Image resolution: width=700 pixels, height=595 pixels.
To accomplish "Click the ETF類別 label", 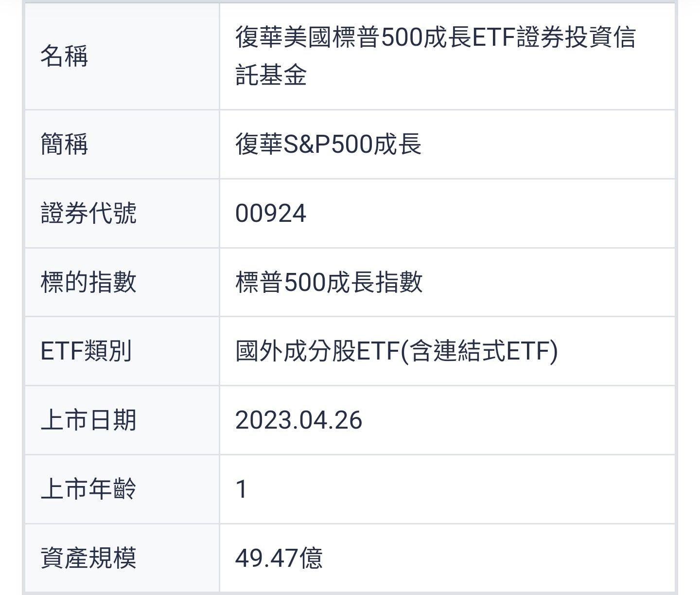I will click(86, 351).
